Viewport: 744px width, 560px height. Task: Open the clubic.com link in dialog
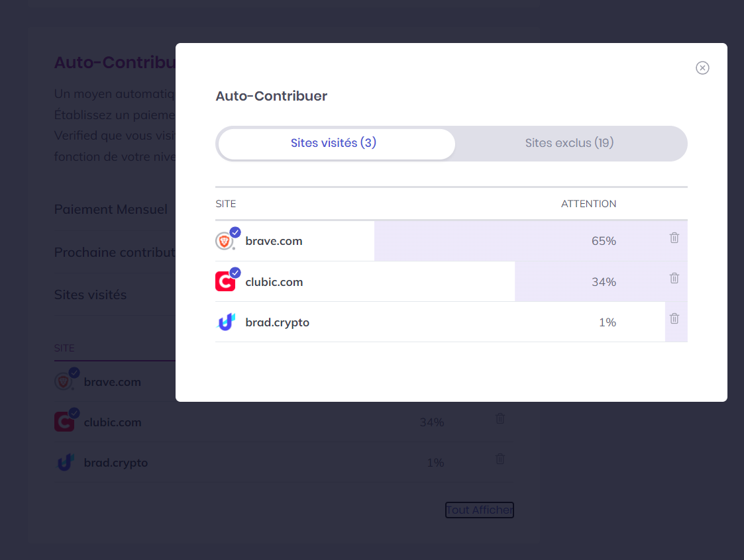(x=274, y=282)
